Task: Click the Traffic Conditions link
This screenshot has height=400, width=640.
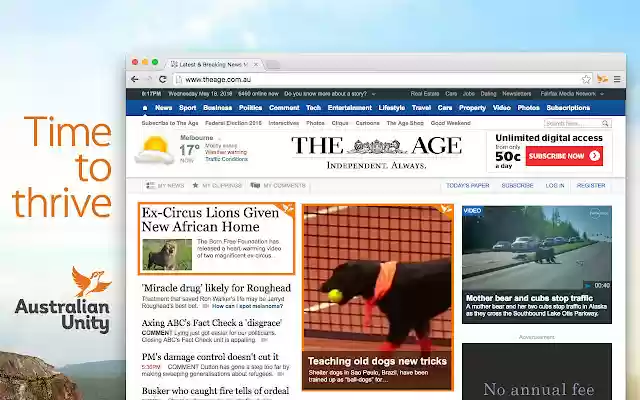Action: click(x=227, y=159)
